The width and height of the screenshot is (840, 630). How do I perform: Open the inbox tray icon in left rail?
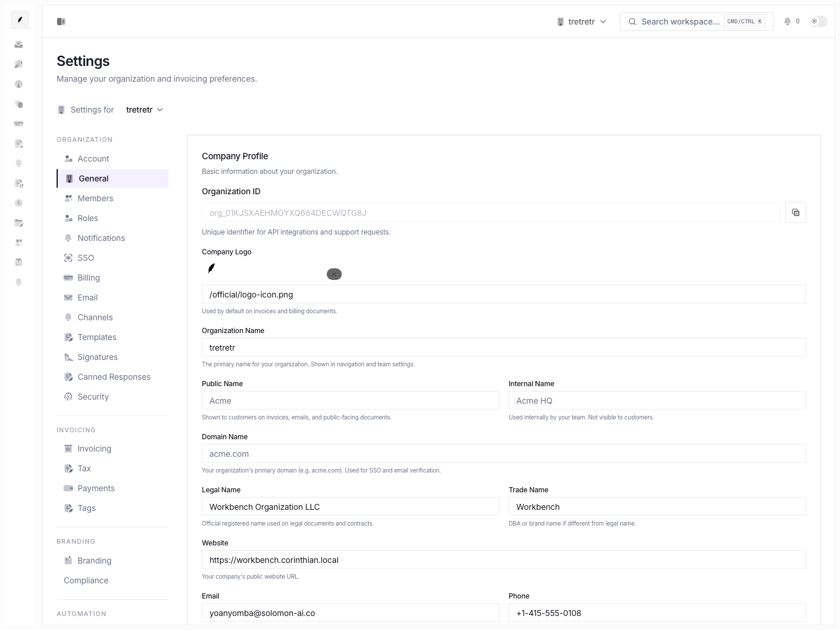(19, 44)
